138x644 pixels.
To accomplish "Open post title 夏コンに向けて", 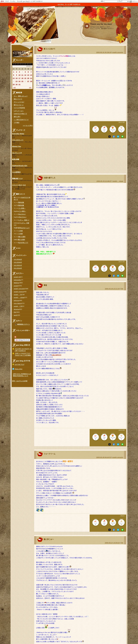I will 50,49.
